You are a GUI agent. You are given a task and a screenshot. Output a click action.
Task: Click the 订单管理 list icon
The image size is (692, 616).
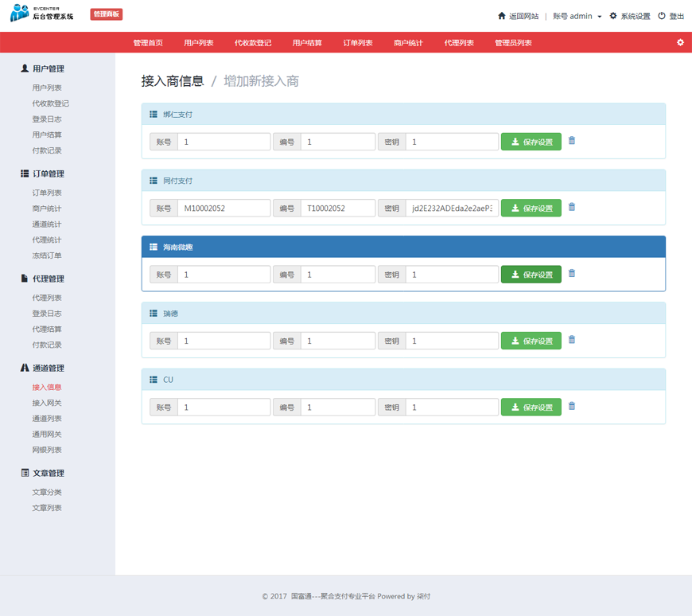coord(25,173)
